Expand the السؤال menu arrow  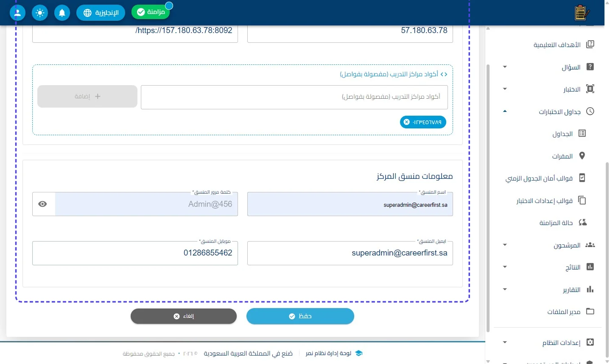tap(505, 67)
